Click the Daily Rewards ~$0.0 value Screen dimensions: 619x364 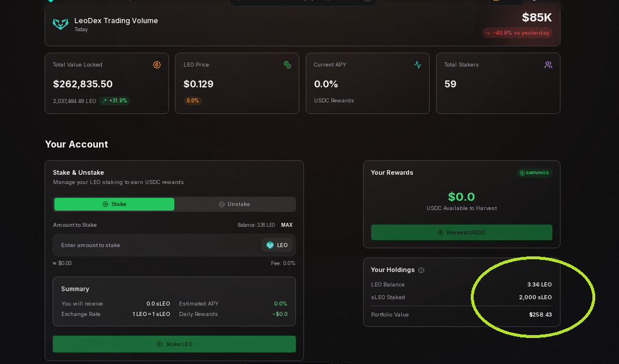point(280,314)
